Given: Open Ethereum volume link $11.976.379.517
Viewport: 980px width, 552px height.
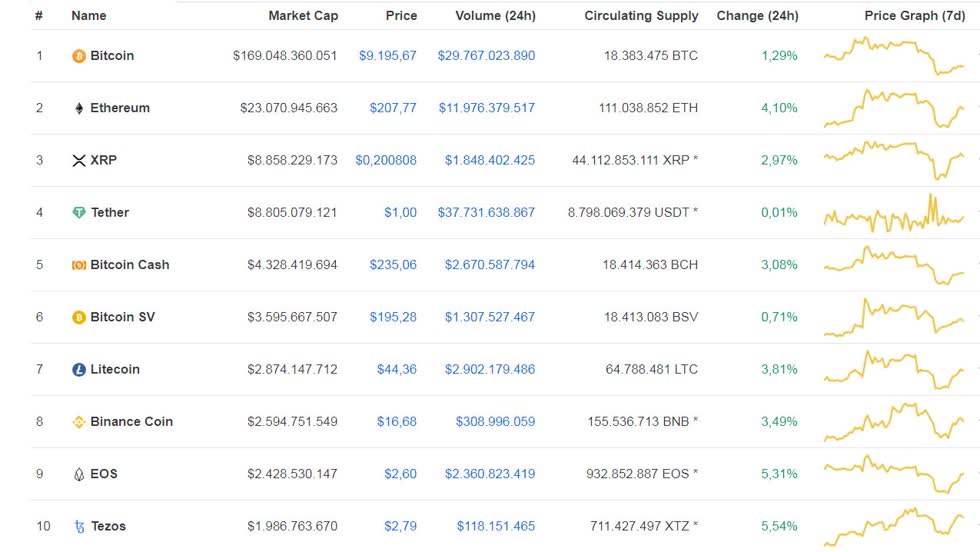Looking at the screenshot, I should click(486, 108).
